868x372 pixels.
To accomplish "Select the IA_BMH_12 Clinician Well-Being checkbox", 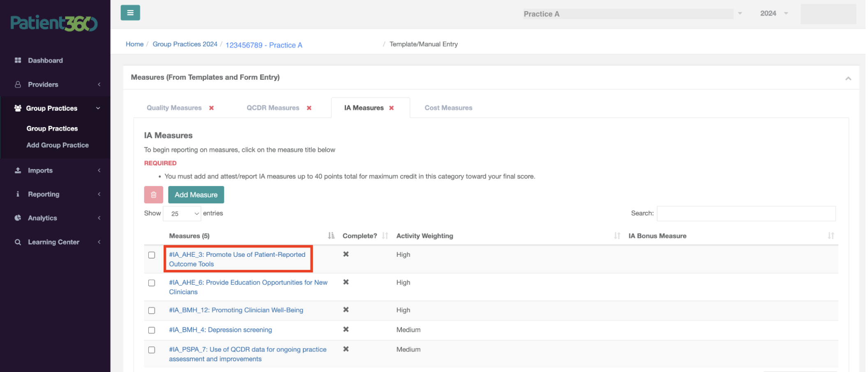I will [x=152, y=311].
